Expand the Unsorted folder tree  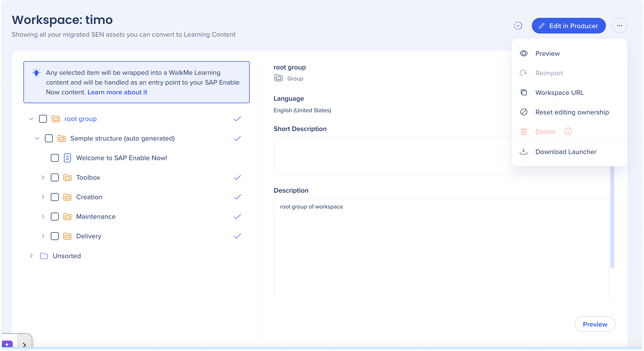pos(31,256)
